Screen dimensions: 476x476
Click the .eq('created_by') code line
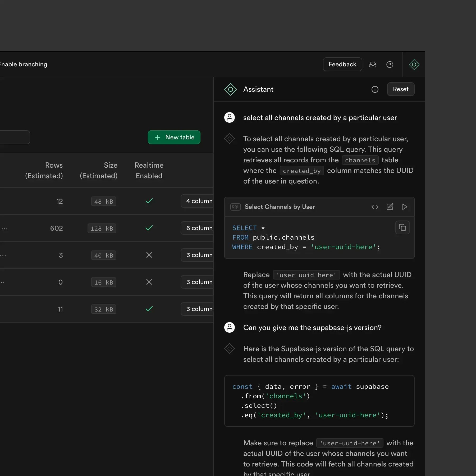(315, 415)
